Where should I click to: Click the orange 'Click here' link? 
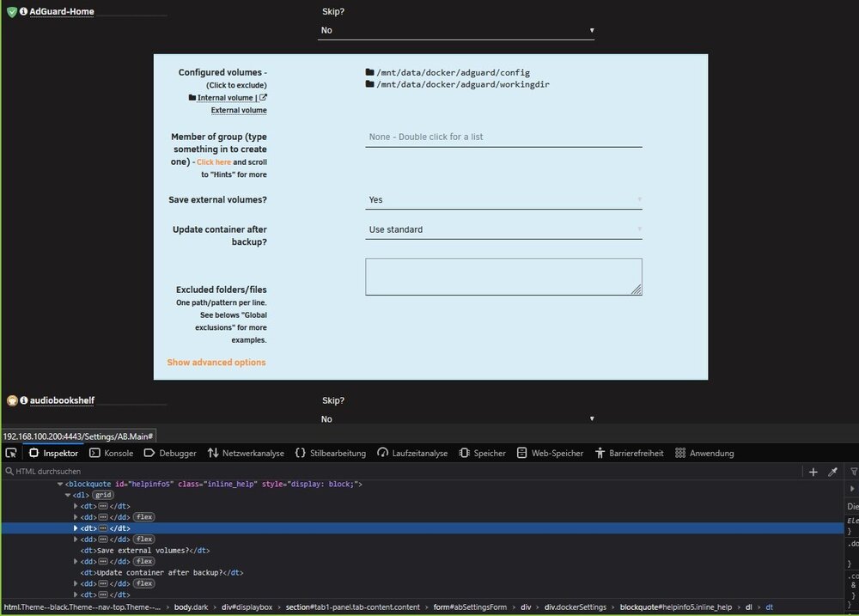coord(214,162)
